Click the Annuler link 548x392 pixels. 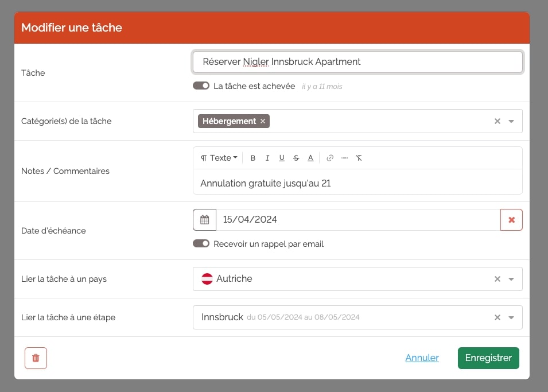coord(422,358)
